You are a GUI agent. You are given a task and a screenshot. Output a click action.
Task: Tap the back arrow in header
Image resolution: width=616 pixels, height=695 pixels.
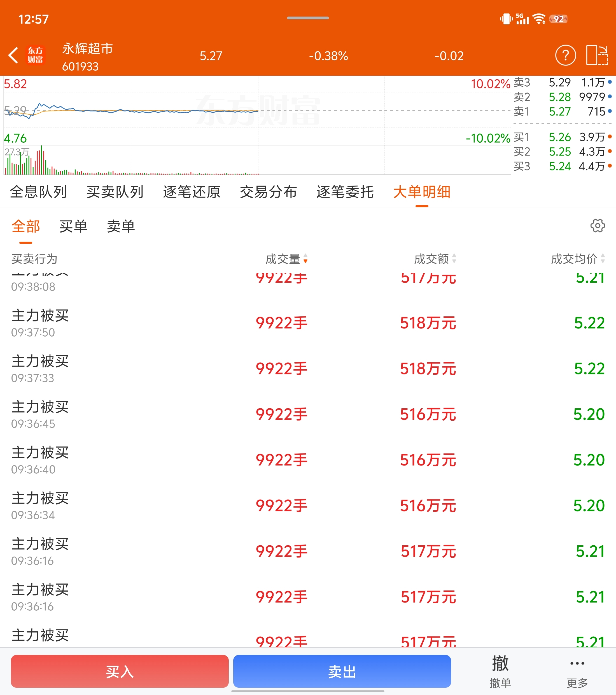click(13, 55)
